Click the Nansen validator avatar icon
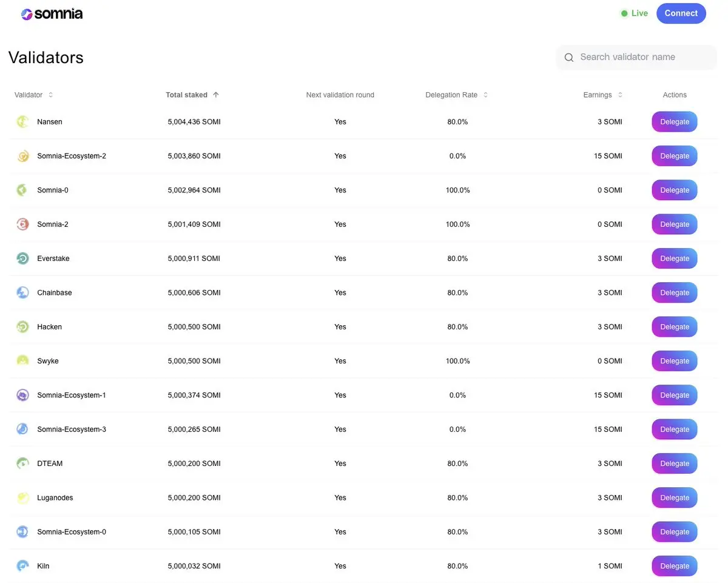 point(22,122)
